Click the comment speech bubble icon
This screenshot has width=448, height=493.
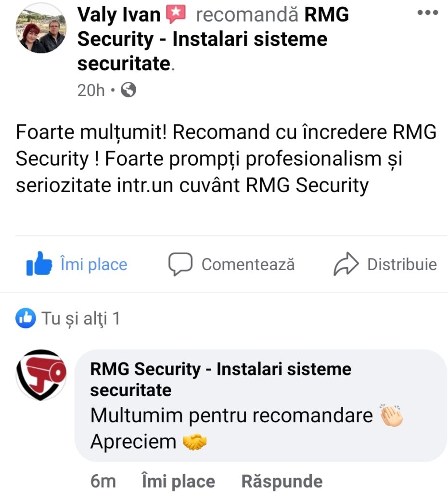tap(180, 264)
